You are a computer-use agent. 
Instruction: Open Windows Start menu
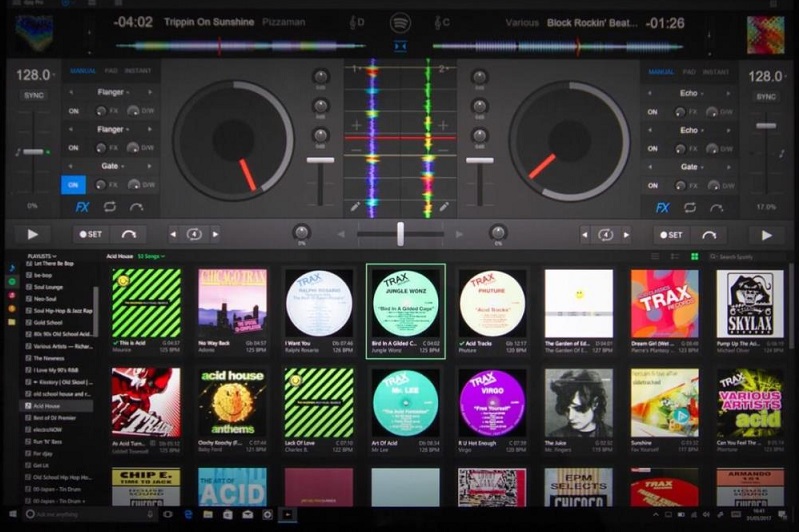pos(13,515)
